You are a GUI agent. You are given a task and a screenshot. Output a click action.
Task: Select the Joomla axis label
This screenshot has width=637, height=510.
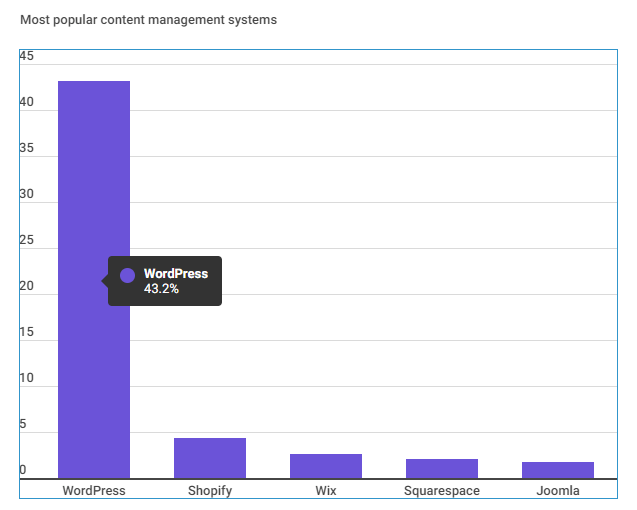click(558, 490)
